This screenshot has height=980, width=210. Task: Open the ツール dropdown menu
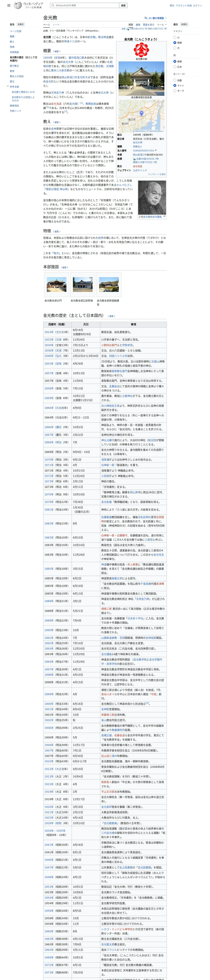coord(162,25)
